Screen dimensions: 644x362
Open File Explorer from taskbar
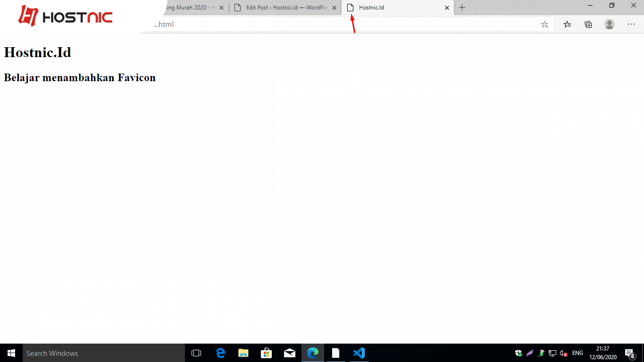tap(243, 353)
